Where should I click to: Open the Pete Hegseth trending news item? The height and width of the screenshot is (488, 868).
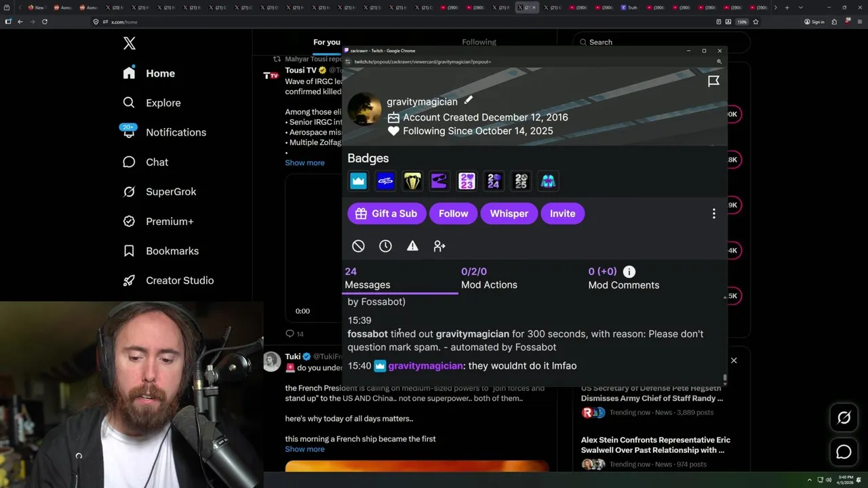[656, 399]
